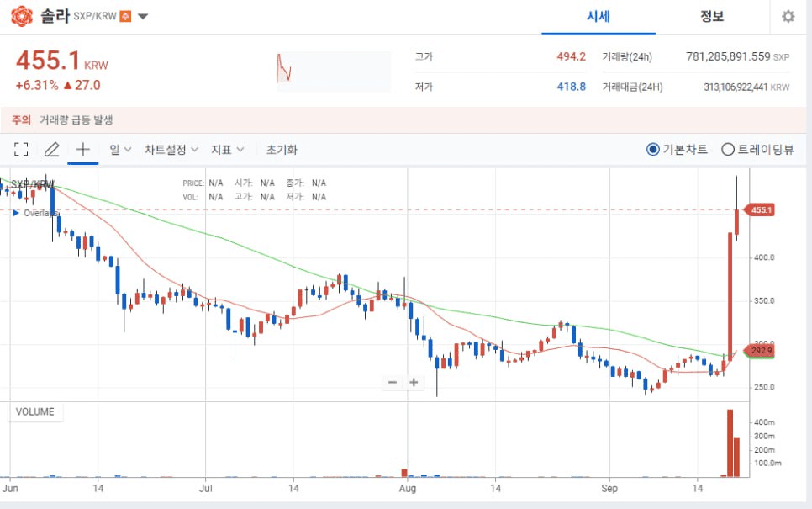Click the 거래량 급등 발생 notice
Screen dimensions: 812x509
pos(76,120)
